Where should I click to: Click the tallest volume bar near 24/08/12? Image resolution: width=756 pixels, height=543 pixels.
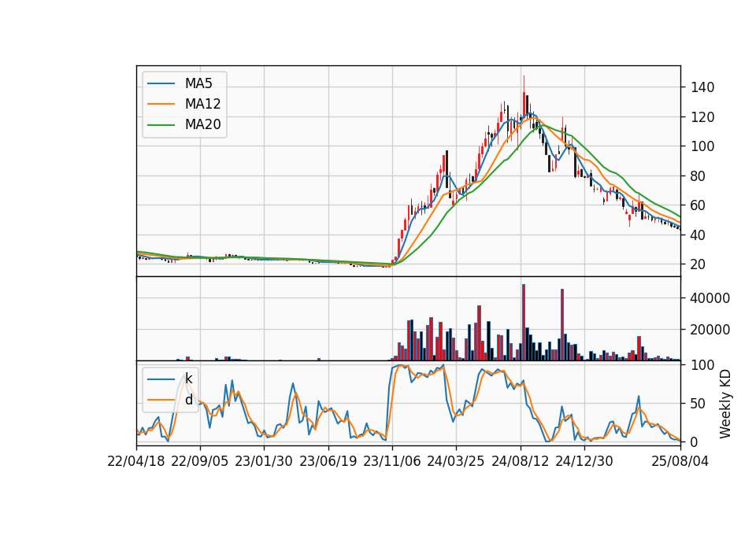pyautogui.click(x=524, y=323)
